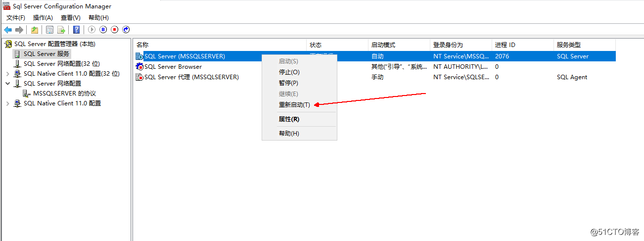Open the 操作(A) menu
The image size is (644, 241).
point(43,18)
